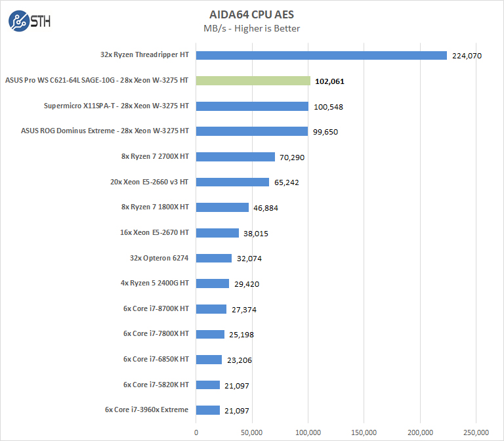
Task: Select the 70,290 value label
Action: (292, 157)
